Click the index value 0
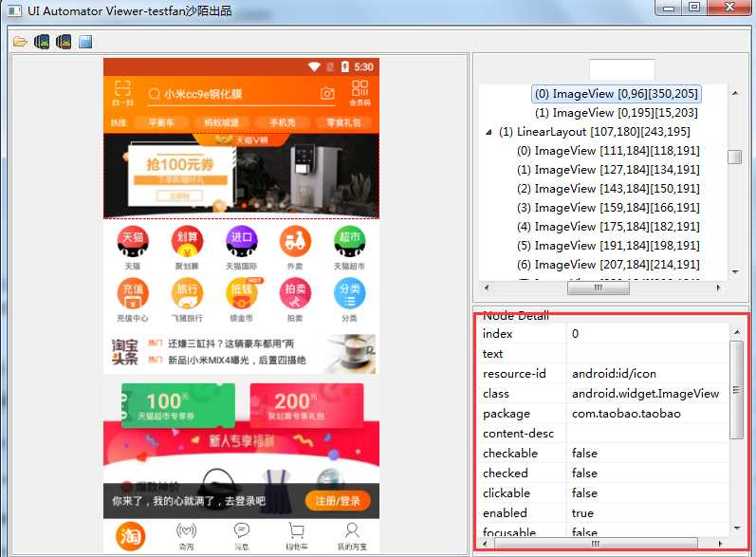Image resolution: width=756 pixels, height=557 pixels. tap(575, 334)
